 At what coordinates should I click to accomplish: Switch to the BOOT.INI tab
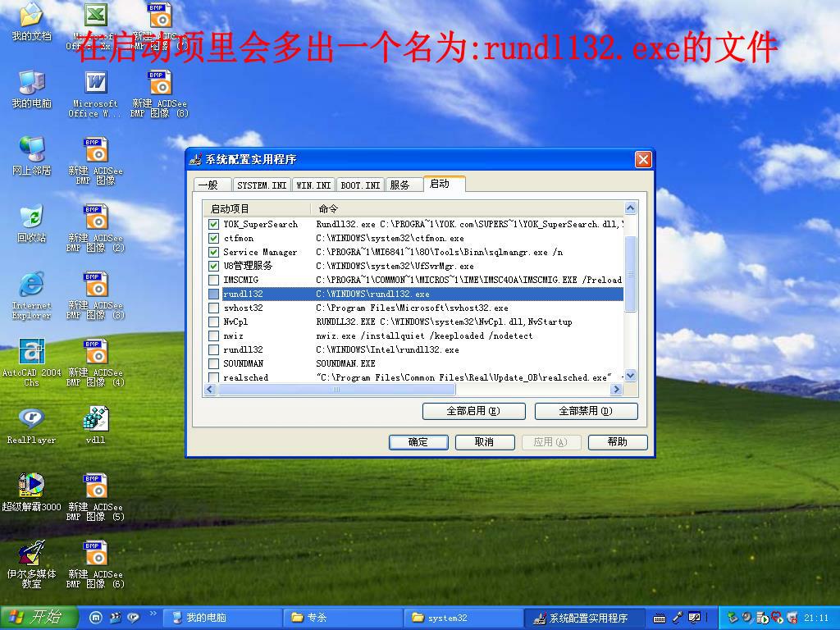coord(361,185)
